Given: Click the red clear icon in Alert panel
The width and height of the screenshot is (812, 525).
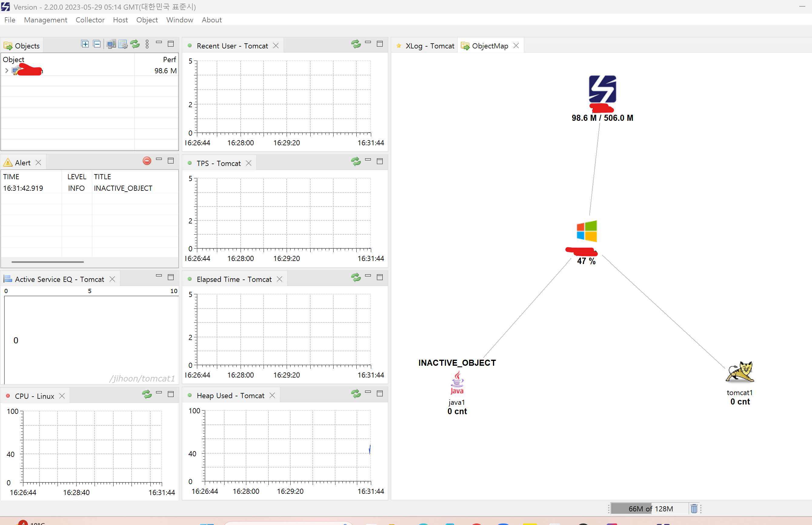Looking at the screenshot, I should (x=147, y=161).
